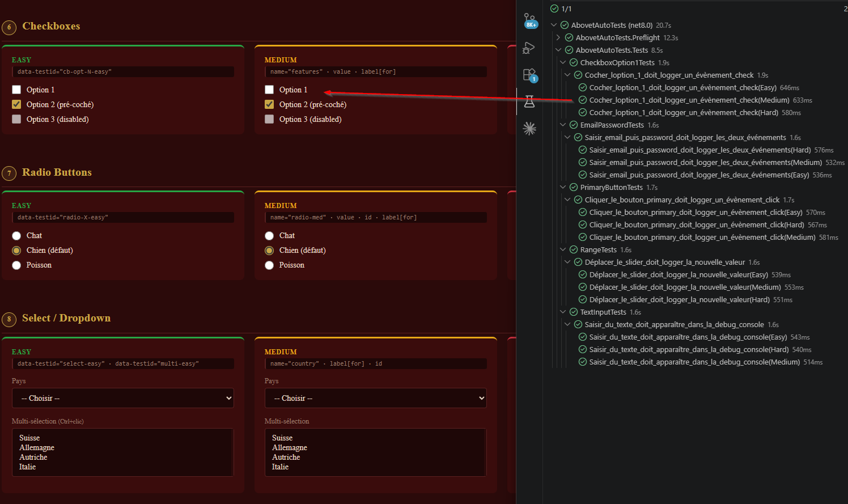Collapse the PrimaryButtonTests node
848x504 pixels.
tap(563, 187)
